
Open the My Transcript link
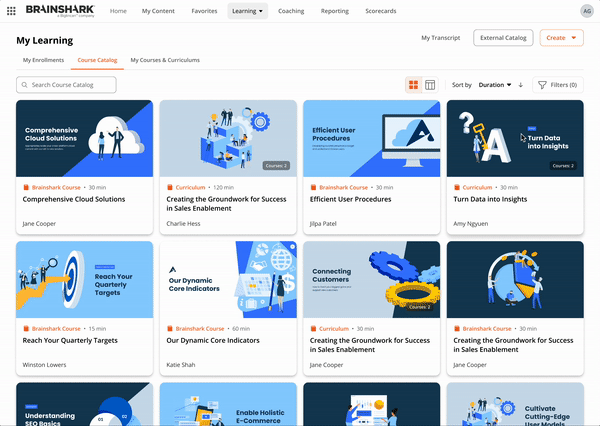pyautogui.click(x=440, y=38)
